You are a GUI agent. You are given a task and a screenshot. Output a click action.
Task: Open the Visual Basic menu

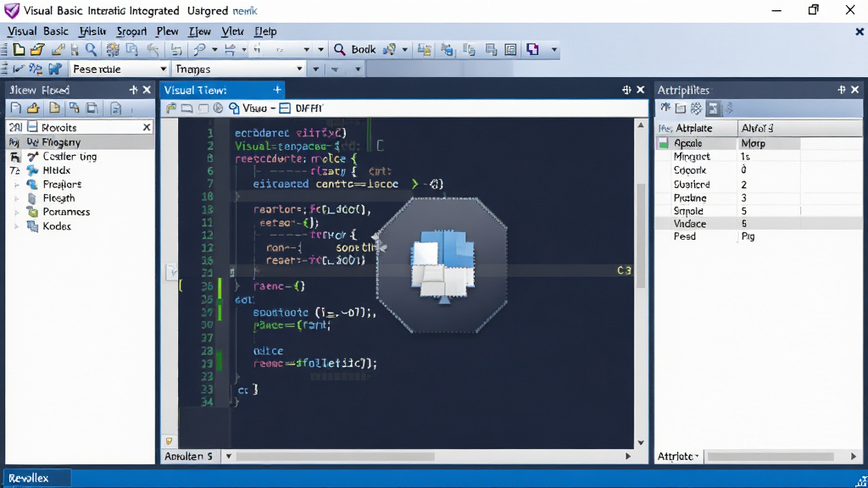(37, 31)
